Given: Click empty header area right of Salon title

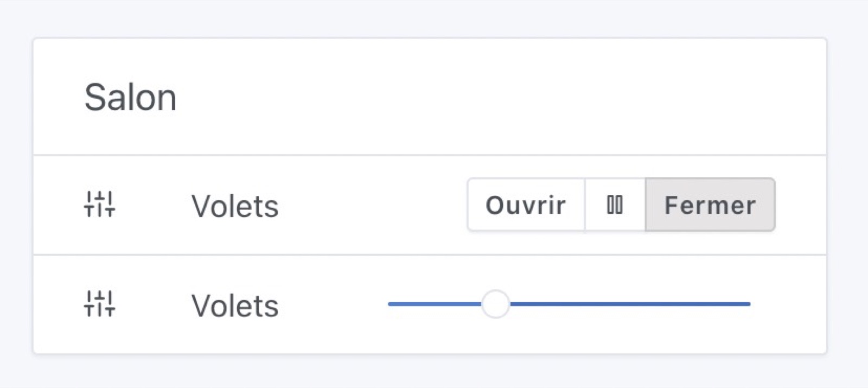Looking at the screenshot, I should pos(488,98).
